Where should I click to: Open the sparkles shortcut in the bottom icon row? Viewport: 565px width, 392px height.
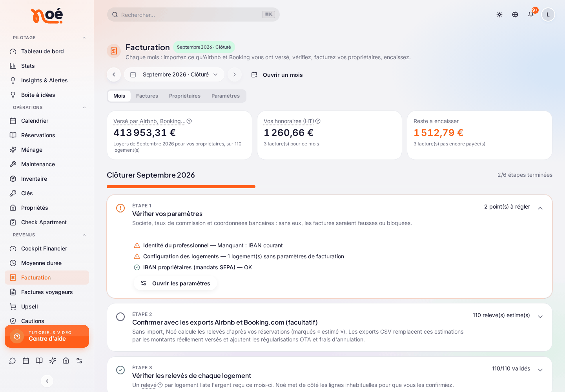pyautogui.click(x=53, y=361)
